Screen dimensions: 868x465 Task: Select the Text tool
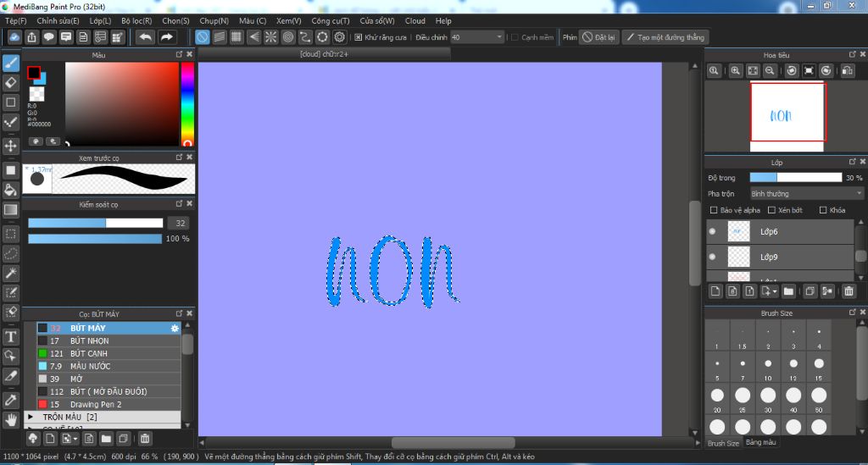11,337
